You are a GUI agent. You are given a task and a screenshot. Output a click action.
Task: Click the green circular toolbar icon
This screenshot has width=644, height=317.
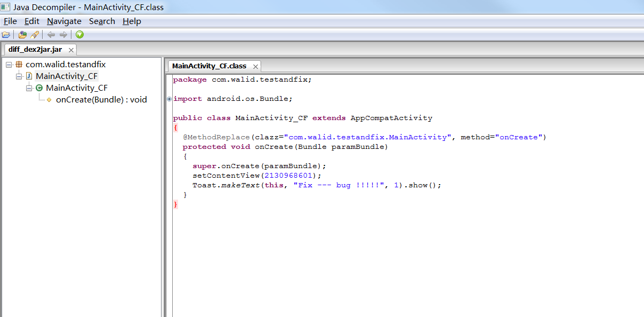pos(79,35)
